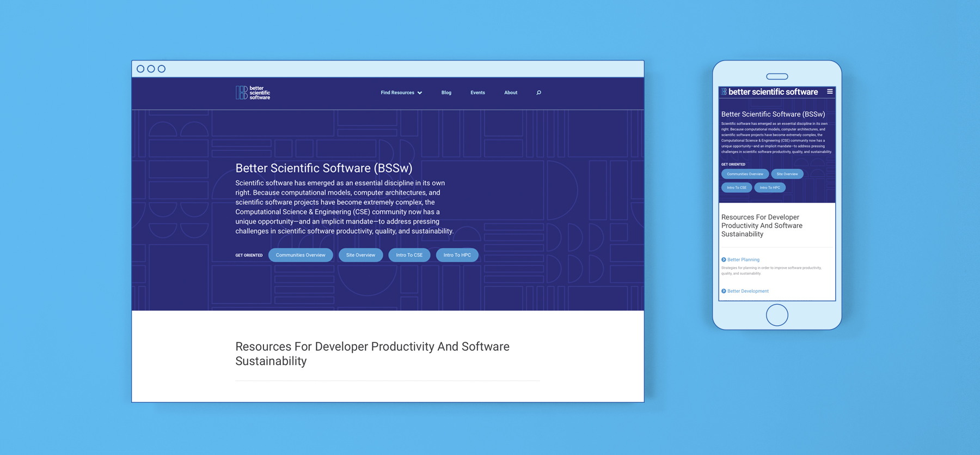The image size is (980, 455).
Task: Go to Events in the desktop navbar
Action: (x=477, y=93)
